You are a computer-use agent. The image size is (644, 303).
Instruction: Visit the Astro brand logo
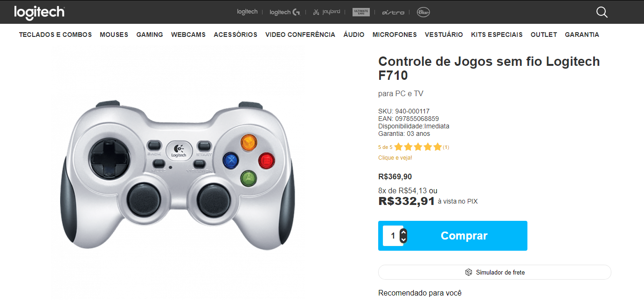[x=393, y=12]
